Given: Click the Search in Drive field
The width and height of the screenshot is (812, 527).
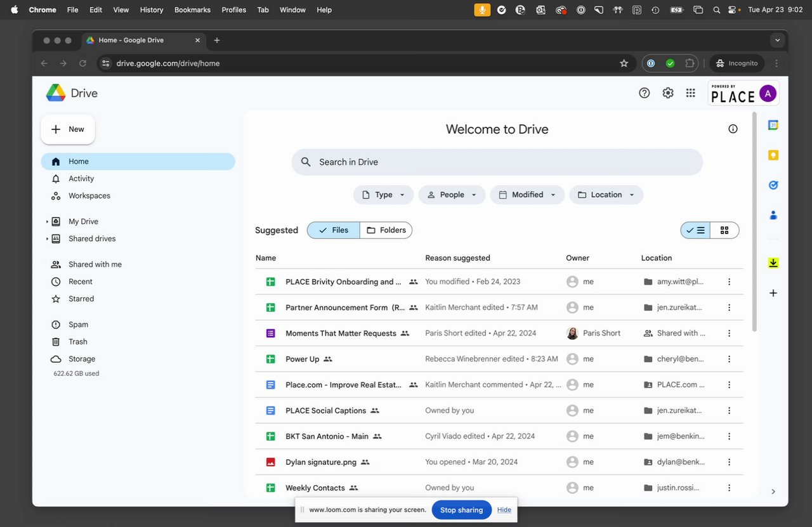Looking at the screenshot, I should 497,162.
